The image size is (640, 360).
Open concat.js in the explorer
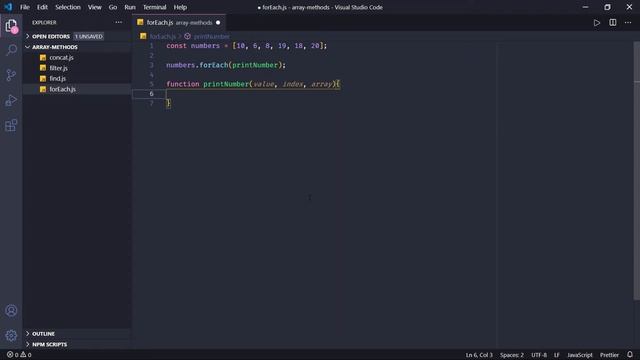78,58
